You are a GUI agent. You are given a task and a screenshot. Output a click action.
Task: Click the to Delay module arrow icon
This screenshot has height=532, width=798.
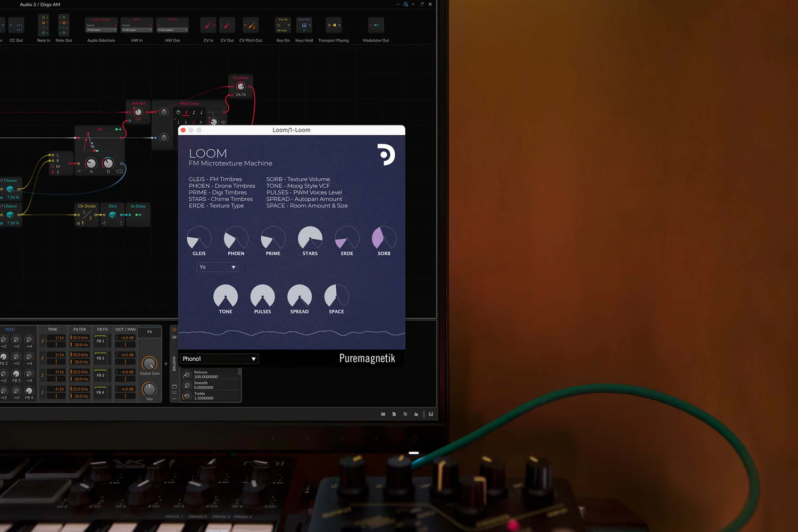(x=138, y=215)
